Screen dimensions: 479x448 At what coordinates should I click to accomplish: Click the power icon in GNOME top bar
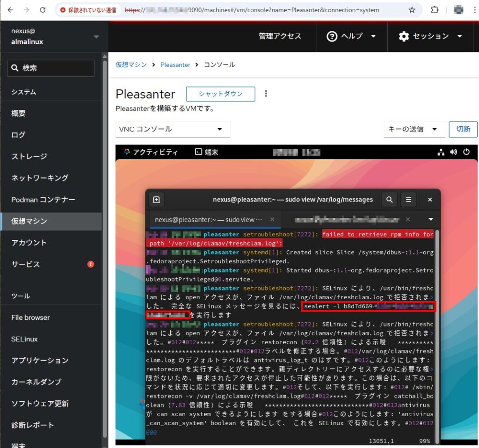(x=466, y=152)
